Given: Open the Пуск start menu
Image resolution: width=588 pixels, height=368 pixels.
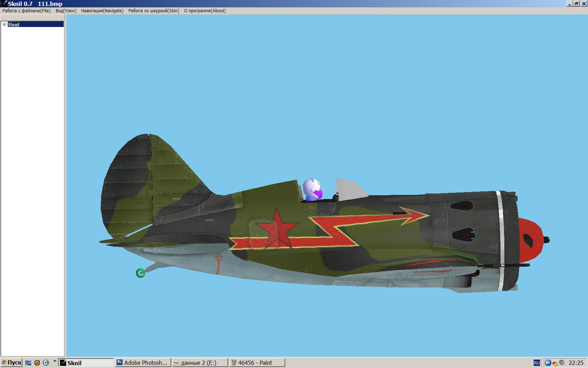Looking at the screenshot, I should pyautogui.click(x=12, y=363).
